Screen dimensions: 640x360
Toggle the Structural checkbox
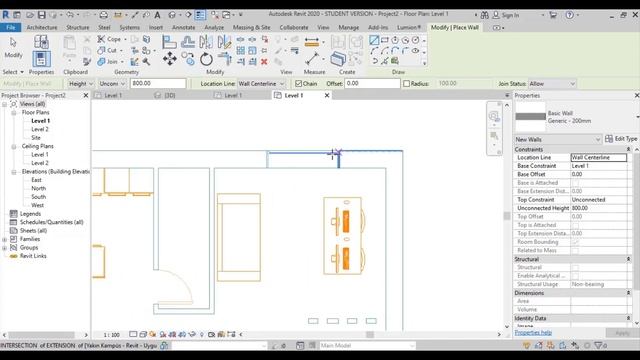tap(575, 268)
